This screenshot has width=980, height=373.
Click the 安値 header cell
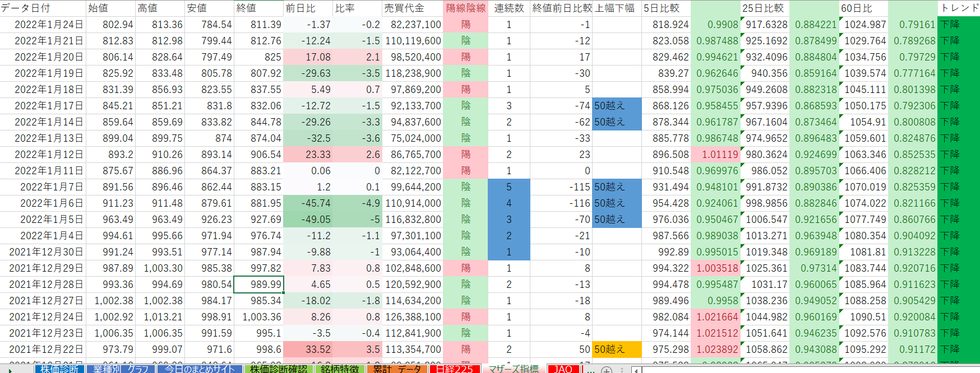tap(210, 8)
